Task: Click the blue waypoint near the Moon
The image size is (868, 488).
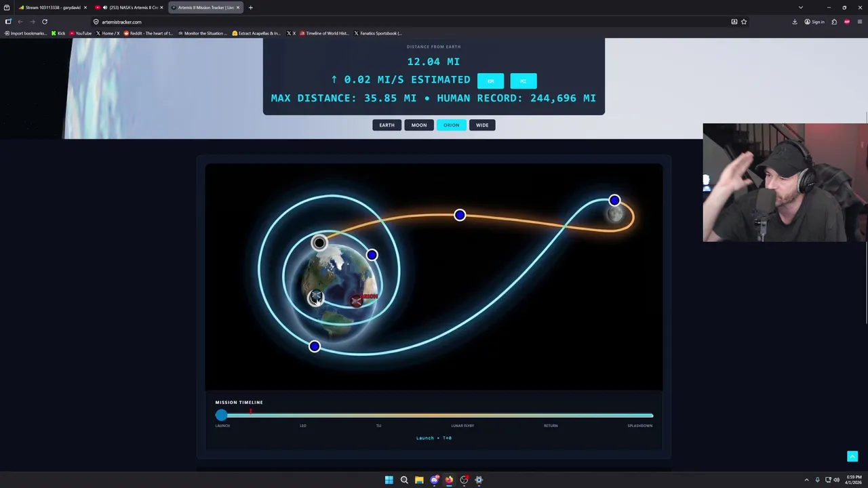Action: coord(614,200)
